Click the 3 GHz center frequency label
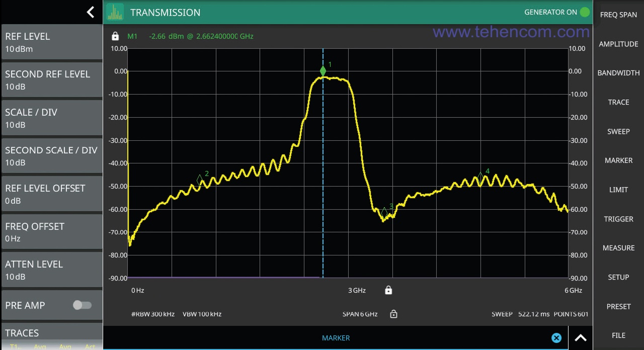The image size is (644, 350). point(357,290)
